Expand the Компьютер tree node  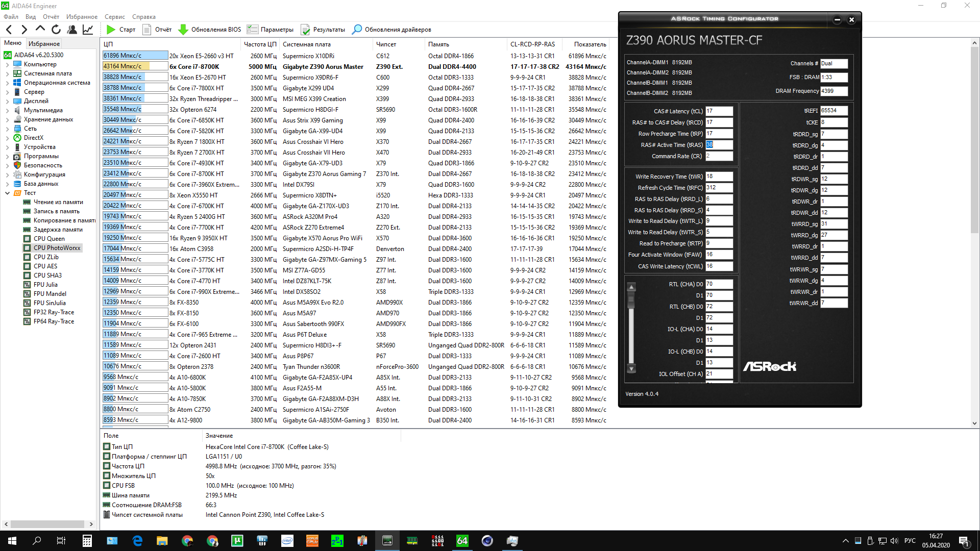pyautogui.click(x=7, y=64)
